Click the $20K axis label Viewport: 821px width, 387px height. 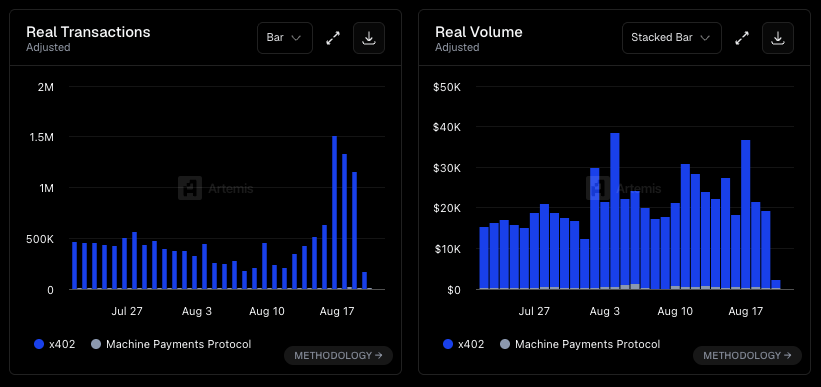447,208
